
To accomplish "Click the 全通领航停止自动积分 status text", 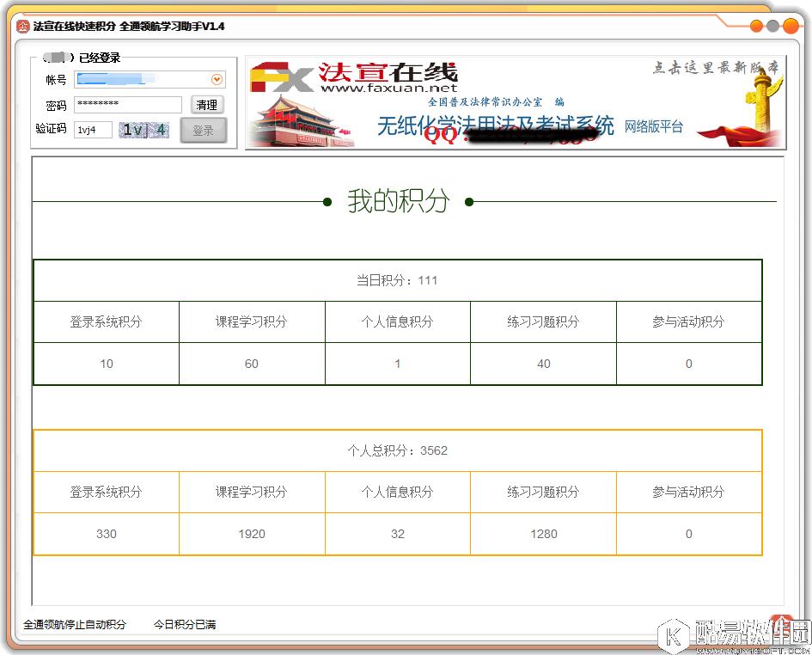I will (76, 625).
